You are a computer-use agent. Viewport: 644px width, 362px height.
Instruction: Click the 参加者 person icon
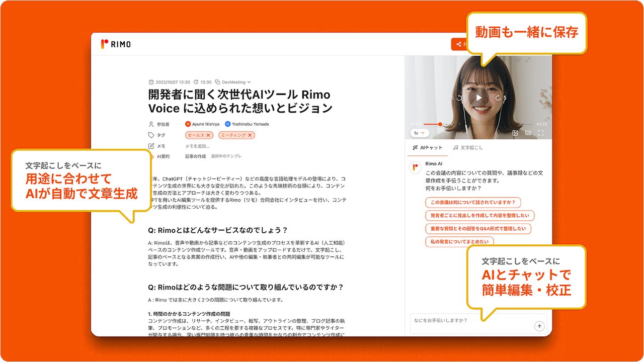pos(151,124)
